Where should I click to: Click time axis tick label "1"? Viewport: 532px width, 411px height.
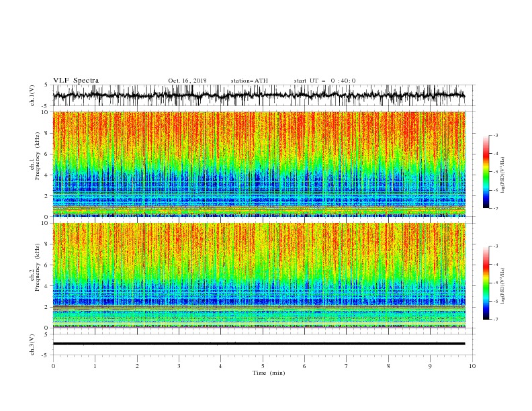click(95, 366)
